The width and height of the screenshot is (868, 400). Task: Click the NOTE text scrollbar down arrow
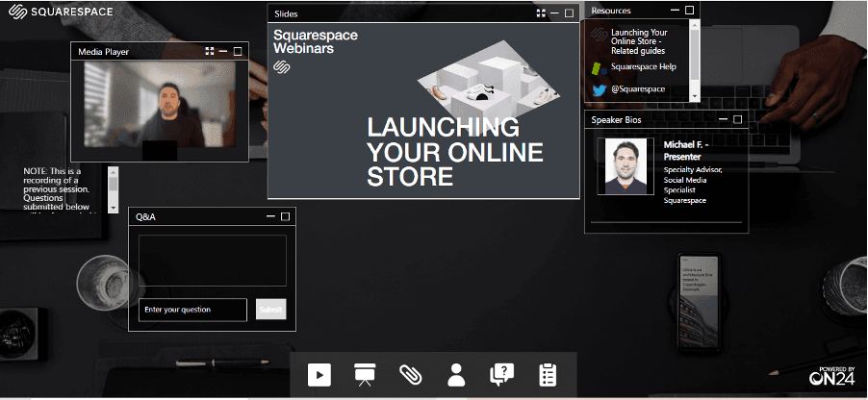pos(113,208)
